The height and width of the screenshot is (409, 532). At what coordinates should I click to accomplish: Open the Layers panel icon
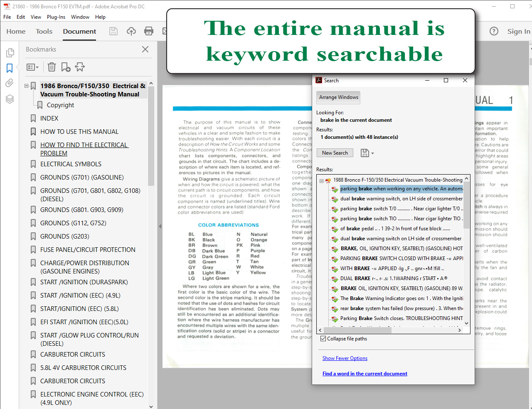tap(10, 99)
